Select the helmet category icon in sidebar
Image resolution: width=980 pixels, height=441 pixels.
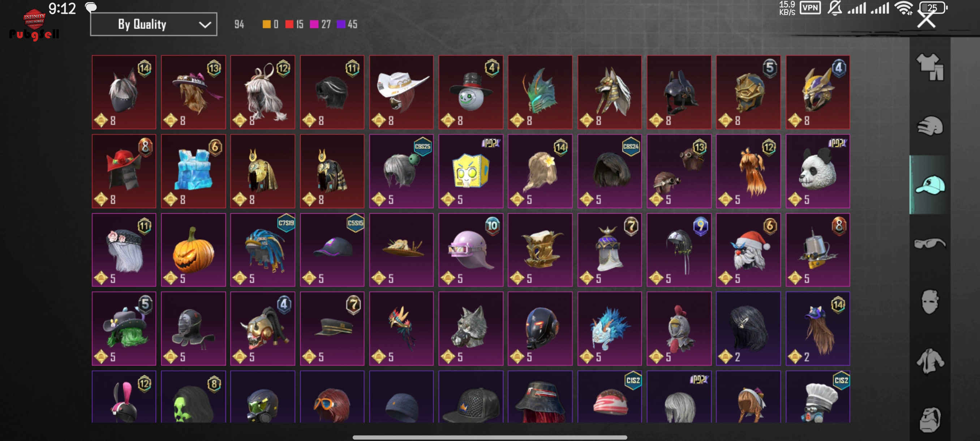coord(930,126)
